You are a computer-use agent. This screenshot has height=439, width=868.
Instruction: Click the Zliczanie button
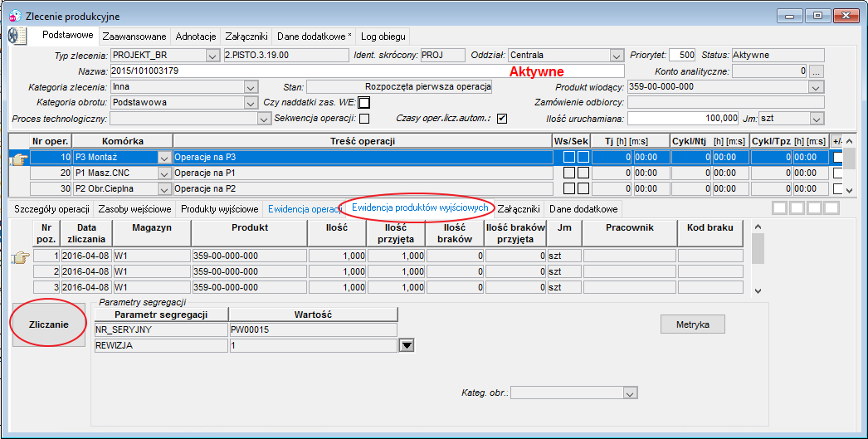coord(49,325)
